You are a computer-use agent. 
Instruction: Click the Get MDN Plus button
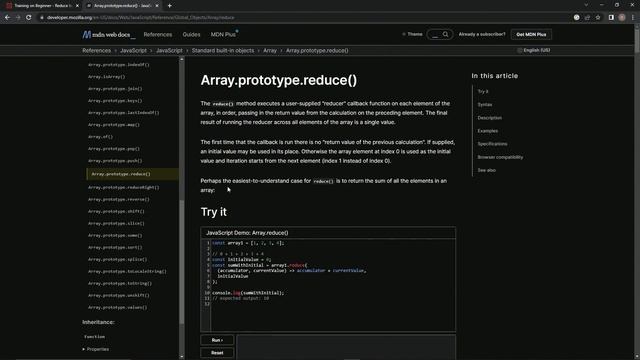(531, 34)
